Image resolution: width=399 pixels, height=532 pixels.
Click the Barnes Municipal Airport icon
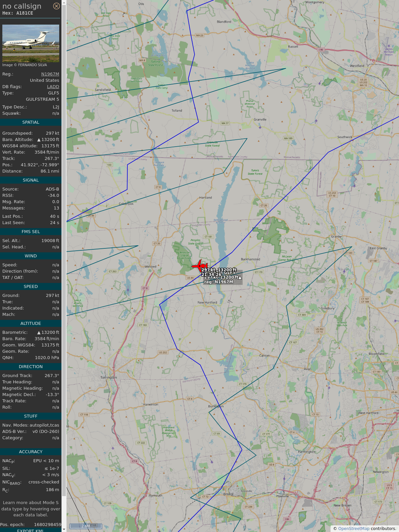click(388, 46)
